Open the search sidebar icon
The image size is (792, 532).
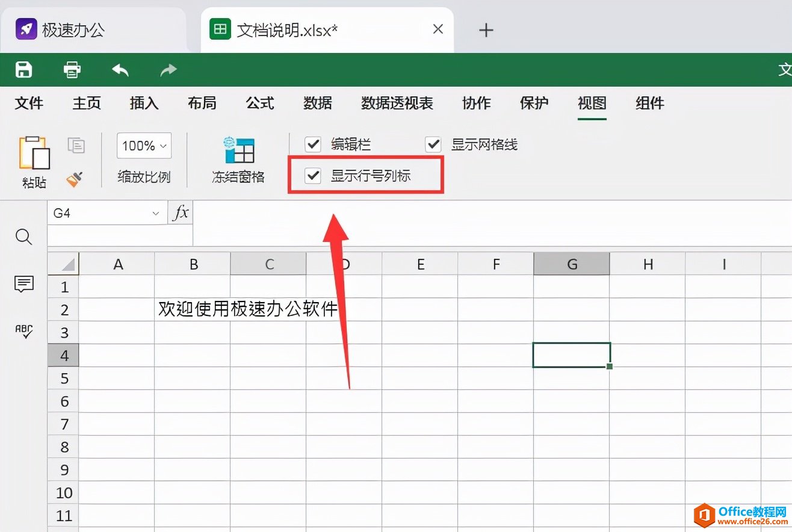23,237
